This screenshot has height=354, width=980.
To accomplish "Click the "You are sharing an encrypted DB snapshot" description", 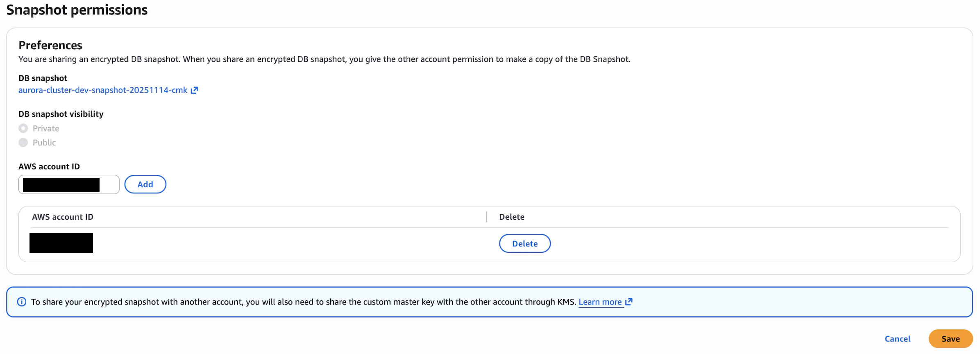I will (x=324, y=59).
